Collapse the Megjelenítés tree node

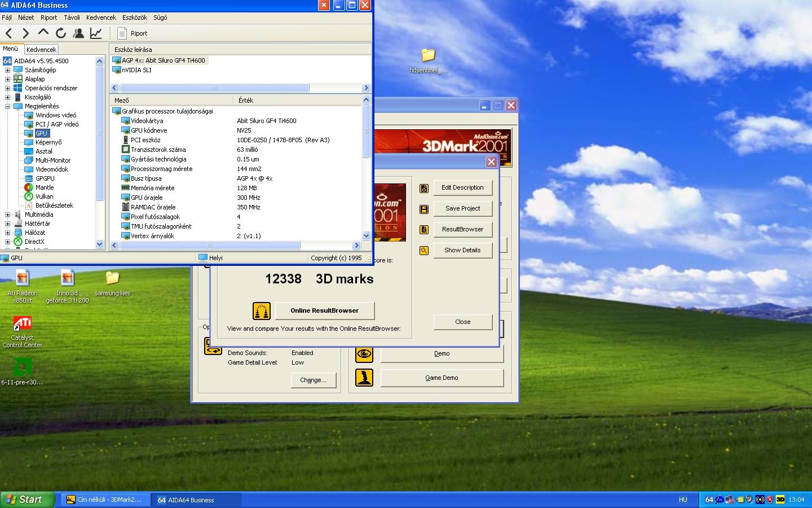point(7,106)
